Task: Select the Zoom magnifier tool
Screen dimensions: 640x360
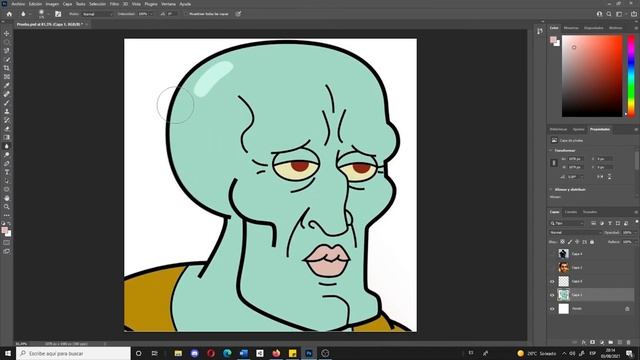Action: coord(7,207)
